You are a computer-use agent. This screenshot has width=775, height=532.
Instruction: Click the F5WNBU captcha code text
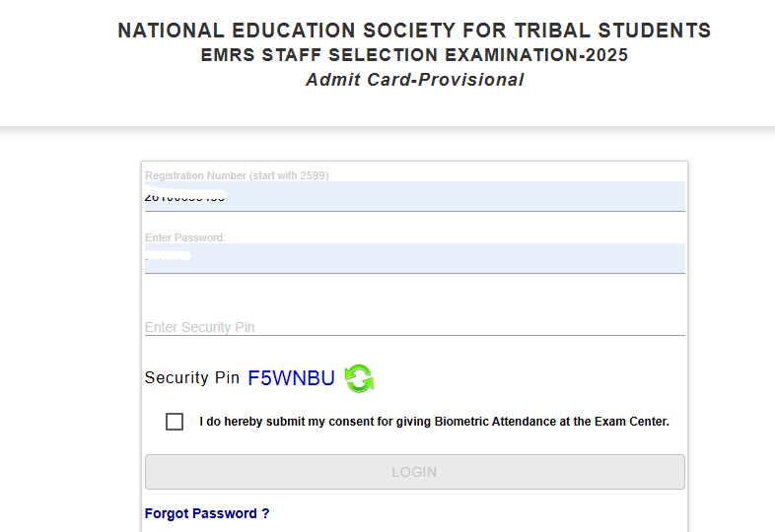coord(291,378)
